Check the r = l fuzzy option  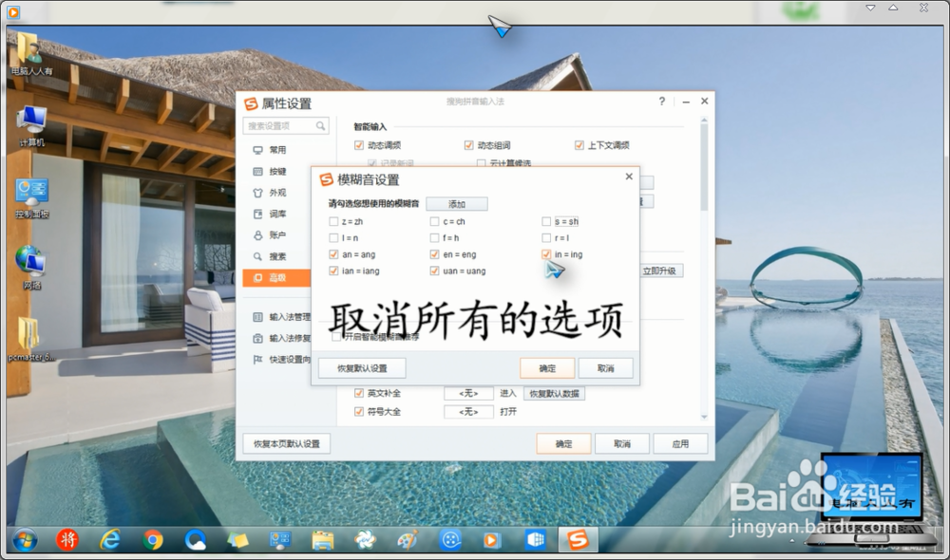pyautogui.click(x=546, y=238)
